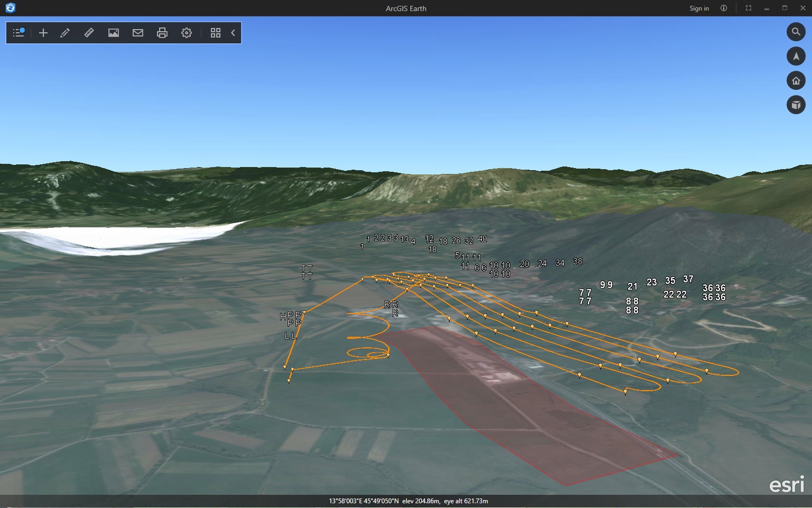Collapse the toolbar using the chevron
812x508 pixels.
233,32
